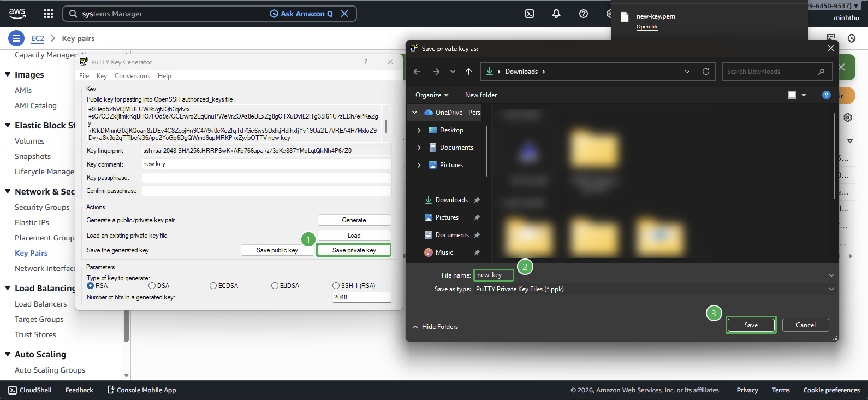Click the Key passphrase field
The width and height of the screenshot is (868, 400).
pos(267,178)
